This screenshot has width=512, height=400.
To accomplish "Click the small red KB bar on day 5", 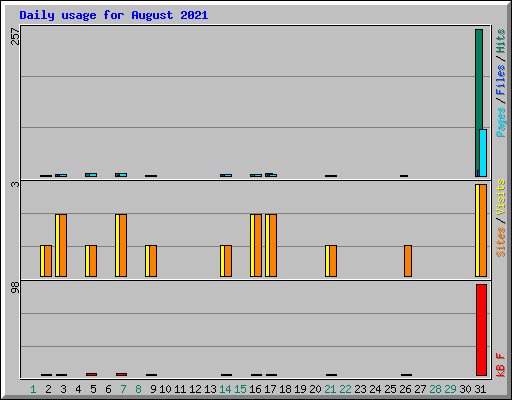I will [91, 374].
